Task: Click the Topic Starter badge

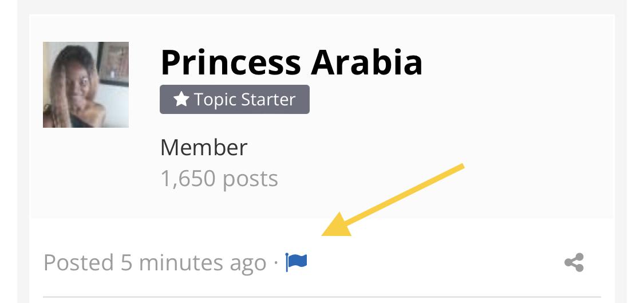Action: 235,100
